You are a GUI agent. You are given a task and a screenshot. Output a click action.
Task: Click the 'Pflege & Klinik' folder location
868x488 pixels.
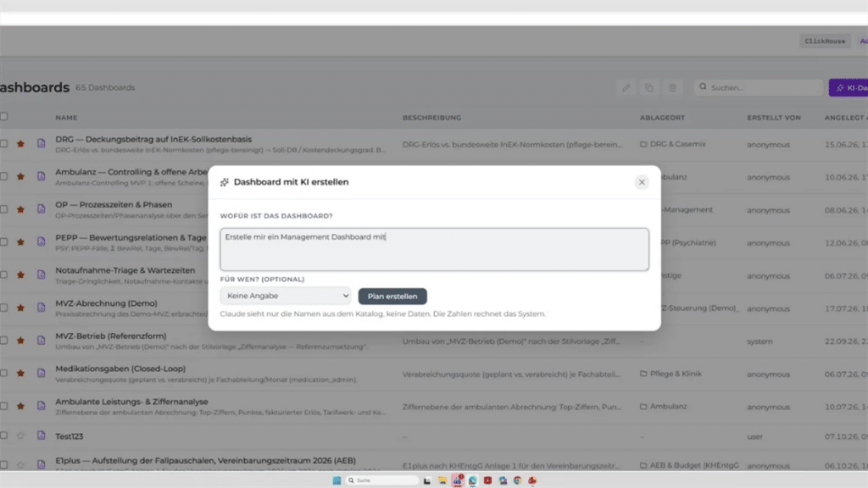pos(670,374)
